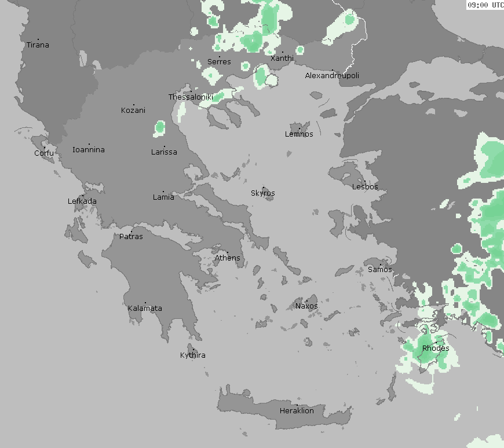Select the Kythira island label
The image size is (504, 448).
tap(192, 355)
